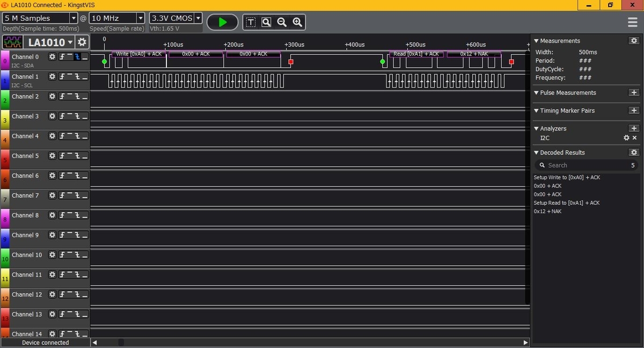Click the waveform device logo icon
644x348 pixels.
[x=13, y=42]
